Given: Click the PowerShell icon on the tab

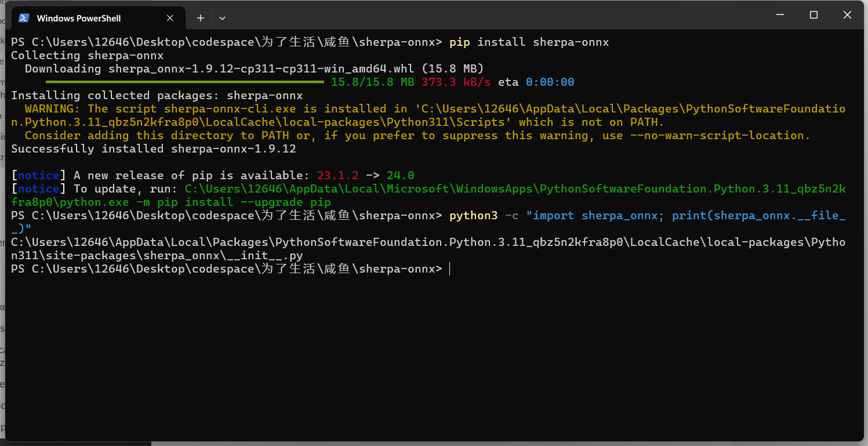Looking at the screenshot, I should pos(24,18).
